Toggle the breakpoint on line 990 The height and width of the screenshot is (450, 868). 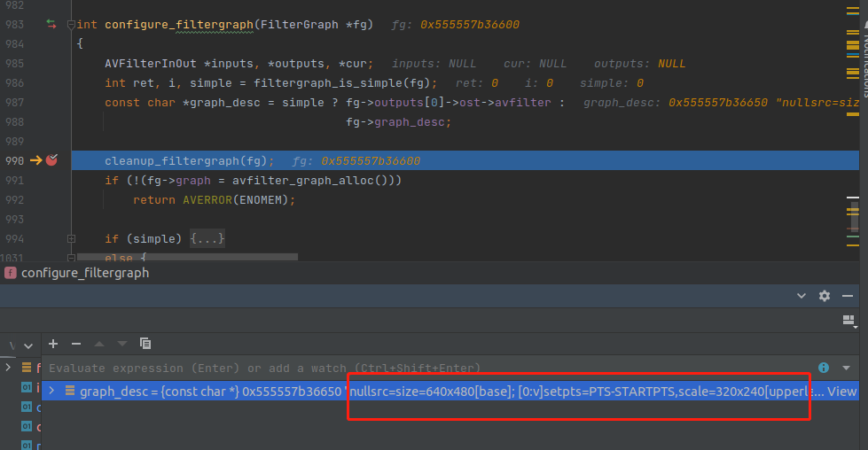pos(51,160)
